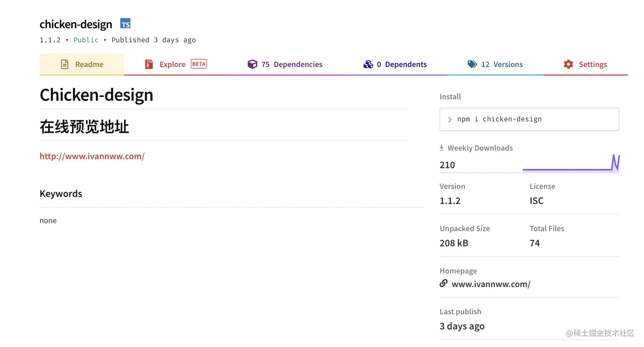Image resolution: width=644 pixels, height=347 pixels.
Task: Copy the npm i chicken-design command
Action: 529,119
